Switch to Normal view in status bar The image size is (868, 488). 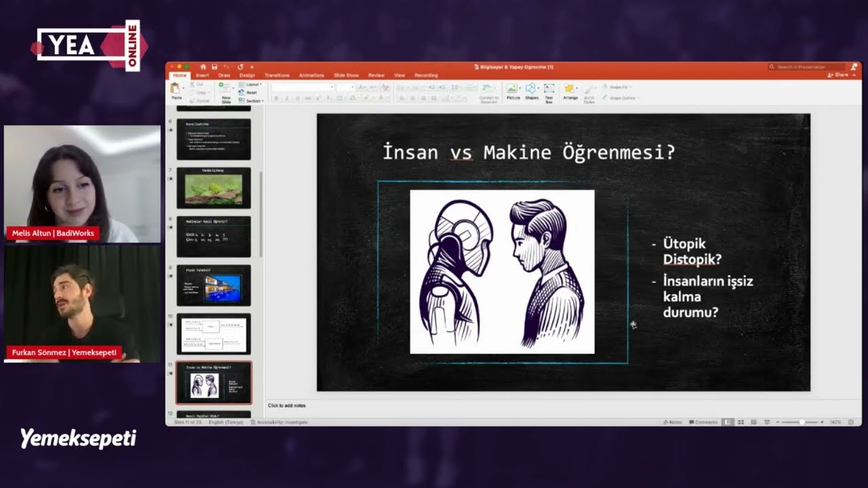click(x=728, y=422)
